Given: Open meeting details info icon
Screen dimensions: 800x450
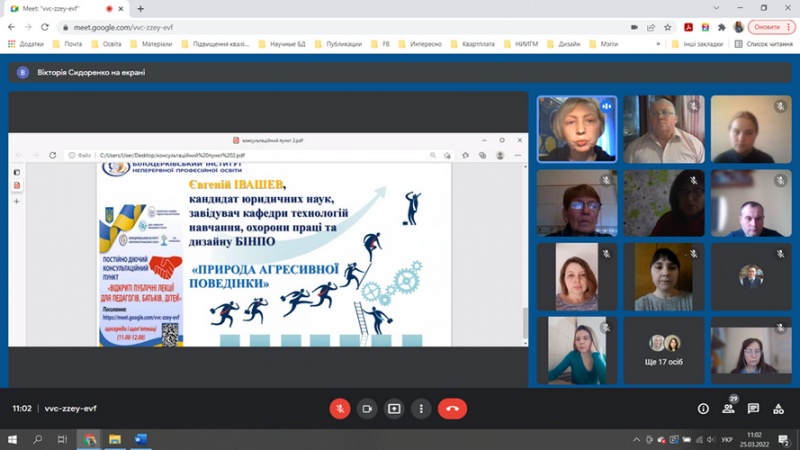Looking at the screenshot, I should pyautogui.click(x=703, y=408).
